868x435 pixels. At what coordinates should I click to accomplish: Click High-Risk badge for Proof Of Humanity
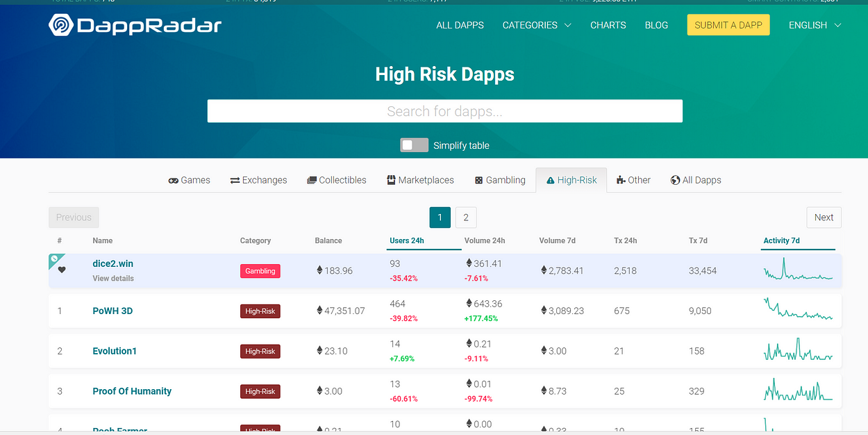point(260,392)
